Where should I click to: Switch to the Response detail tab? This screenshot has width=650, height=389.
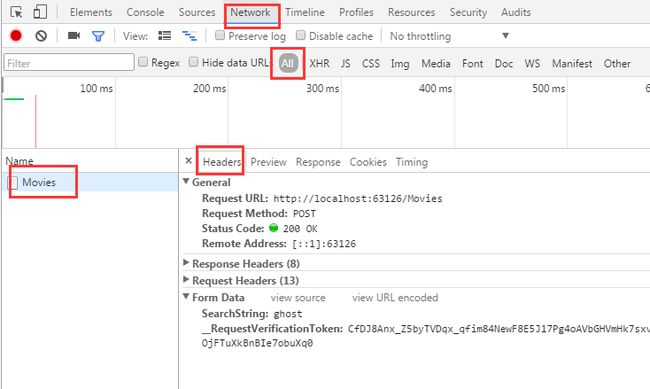(x=318, y=162)
